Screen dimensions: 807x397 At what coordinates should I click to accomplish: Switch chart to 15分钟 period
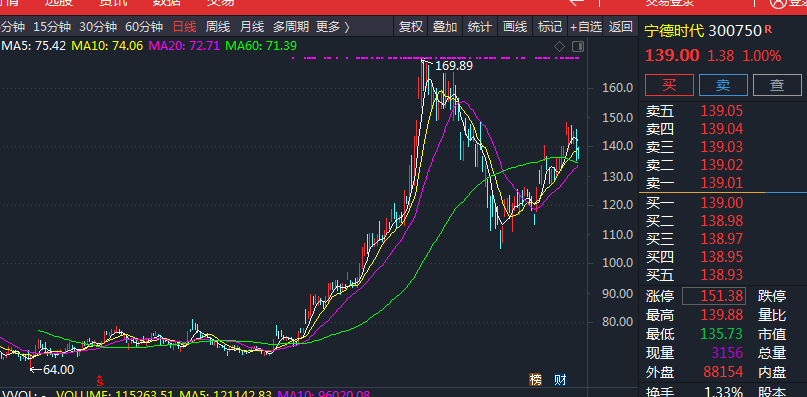(x=51, y=27)
